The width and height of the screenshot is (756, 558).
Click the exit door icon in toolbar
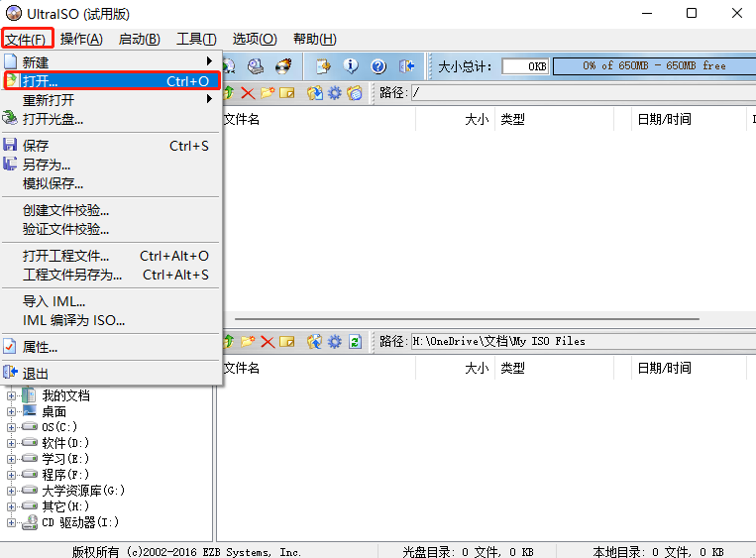406,66
